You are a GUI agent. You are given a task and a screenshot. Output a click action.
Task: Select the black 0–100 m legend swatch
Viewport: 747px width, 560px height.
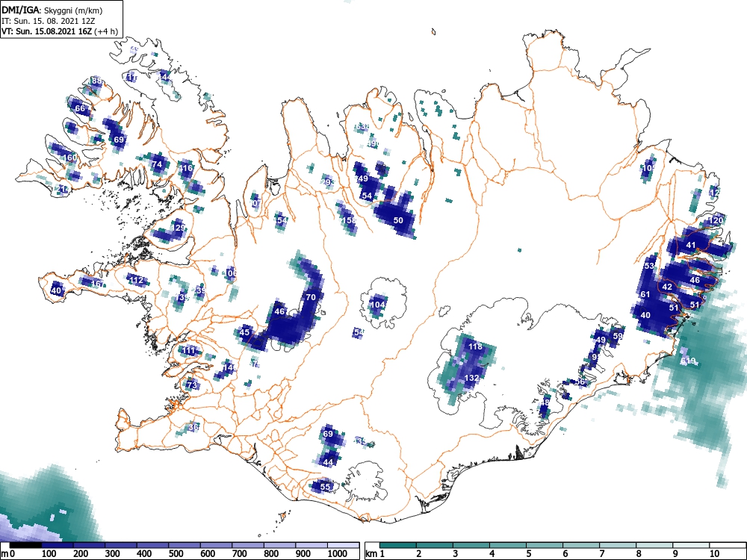coord(25,545)
